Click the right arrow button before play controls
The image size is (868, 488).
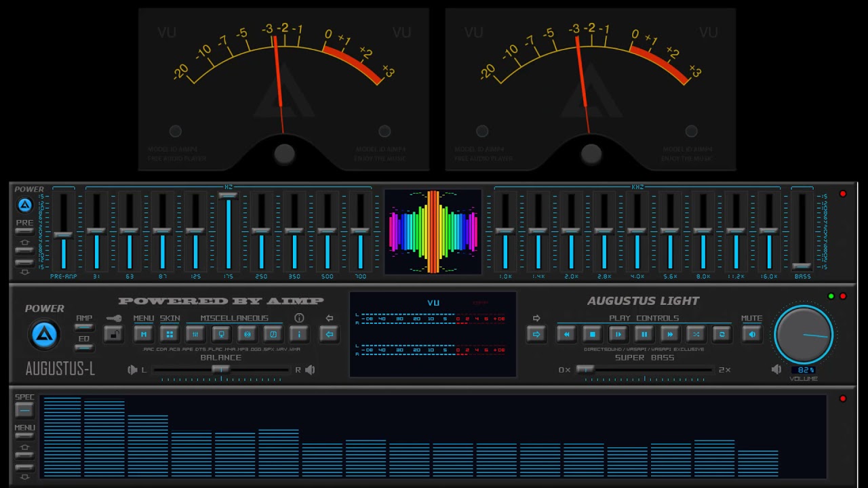[536, 334]
